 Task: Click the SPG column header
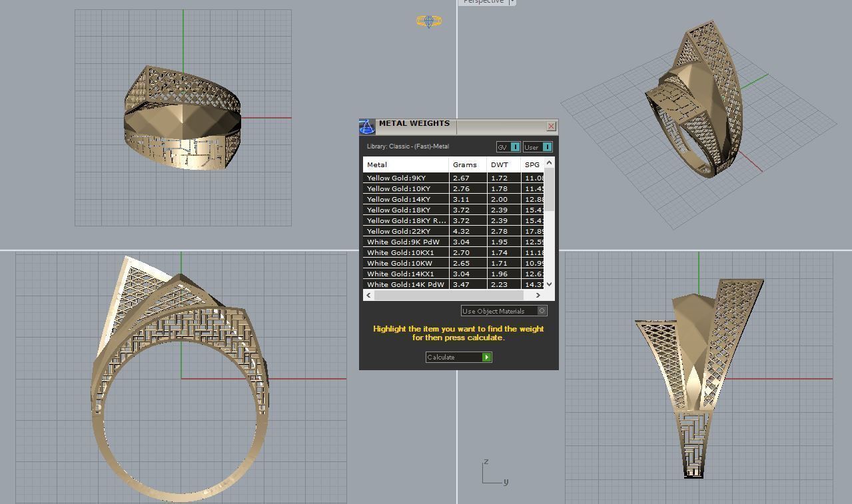tap(533, 164)
